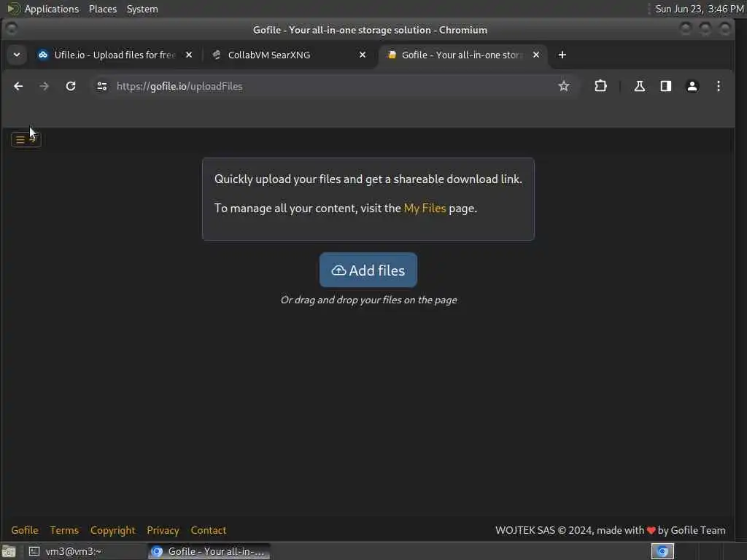Go back to the previous page
This screenshot has width=747, height=560.
coord(18,86)
